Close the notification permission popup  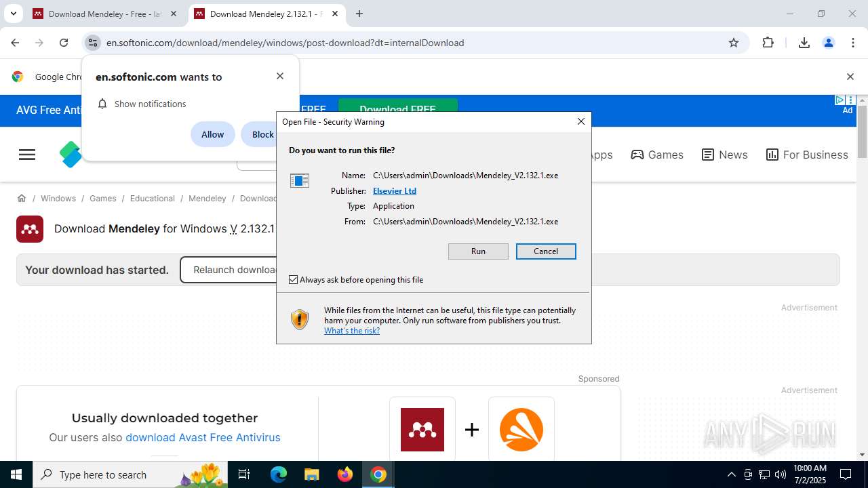(x=280, y=76)
